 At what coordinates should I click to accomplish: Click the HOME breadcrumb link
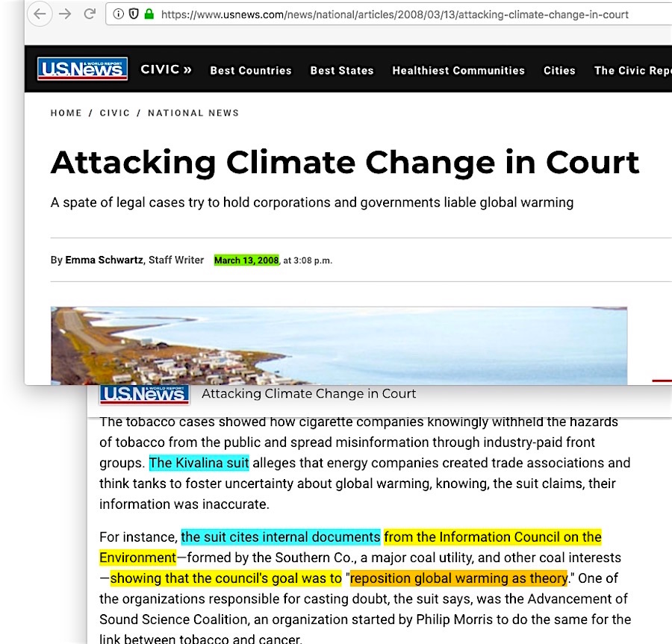tap(66, 113)
